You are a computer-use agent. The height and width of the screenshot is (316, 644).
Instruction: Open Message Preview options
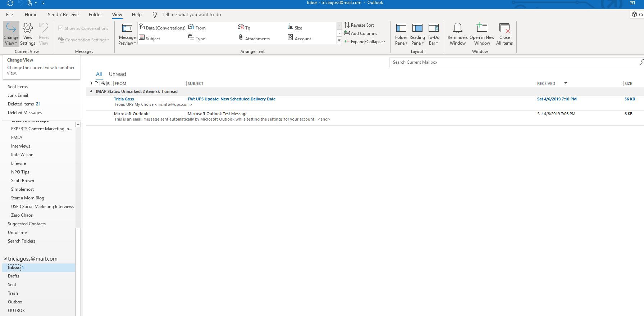coord(127,35)
